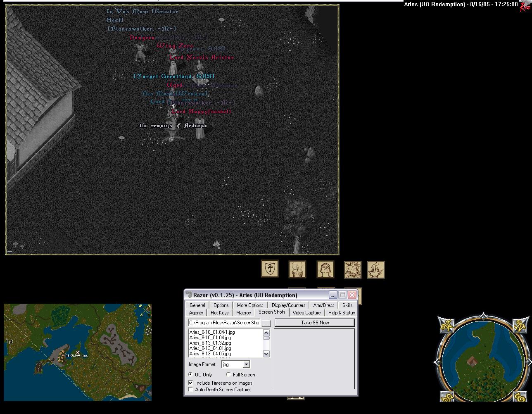Open the Hot Keys tab
This screenshot has width=532, height=414.
tap(219, 313)
